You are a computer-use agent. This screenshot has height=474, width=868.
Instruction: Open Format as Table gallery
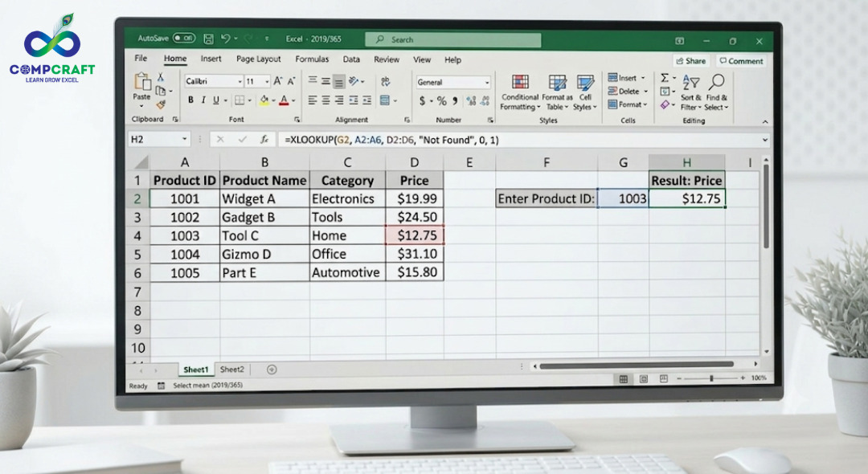[x=557, y=92]
